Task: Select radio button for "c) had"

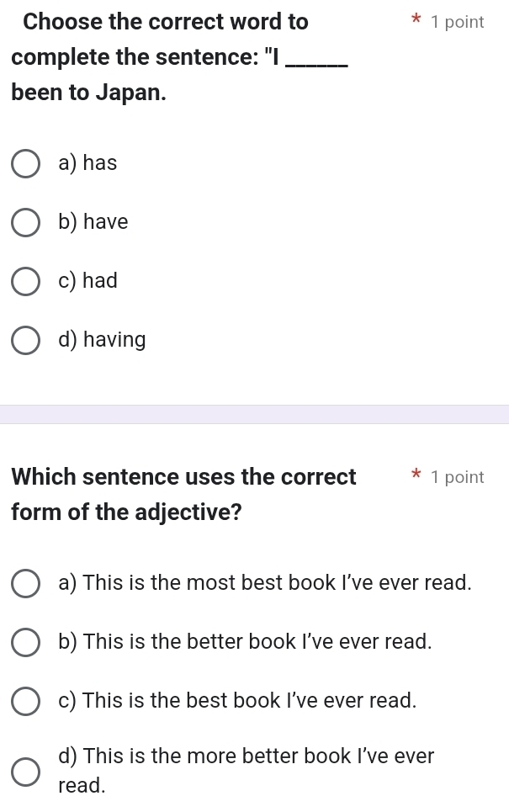Action: pos(25,282)
